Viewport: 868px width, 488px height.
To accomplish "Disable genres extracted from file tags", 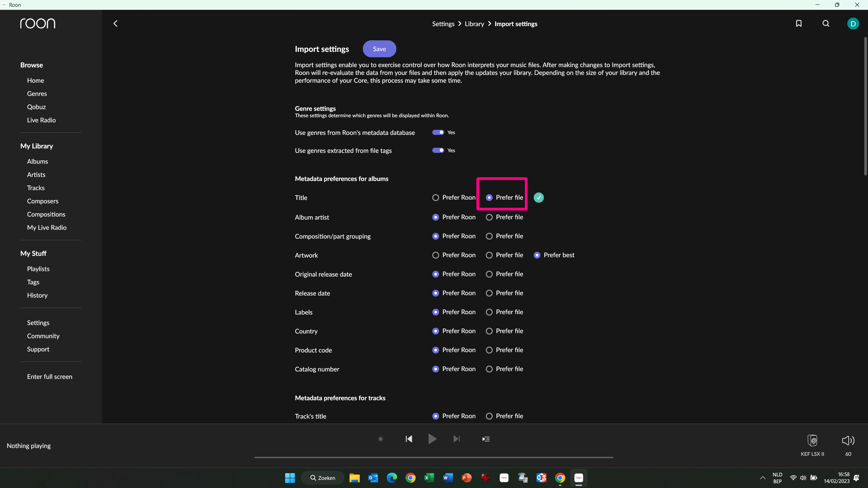I will (438, 150).
